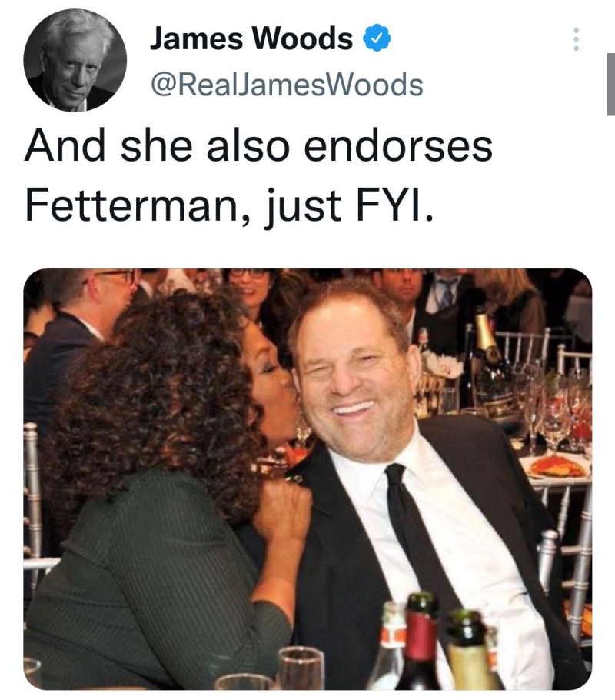Image resolution: width=615 pixels, height=700 pixels.
Task: Click the gray vertical scrollbar thumb
Action: [610, 85]
